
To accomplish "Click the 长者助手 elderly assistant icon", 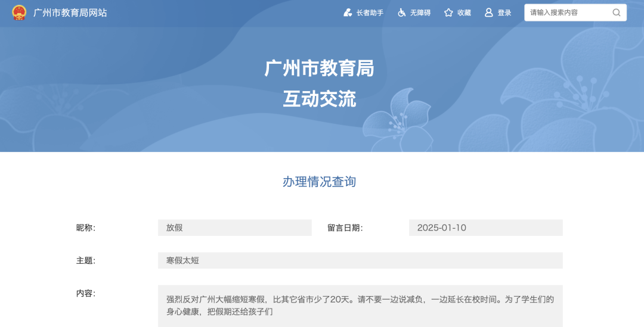I will [348, 13].
